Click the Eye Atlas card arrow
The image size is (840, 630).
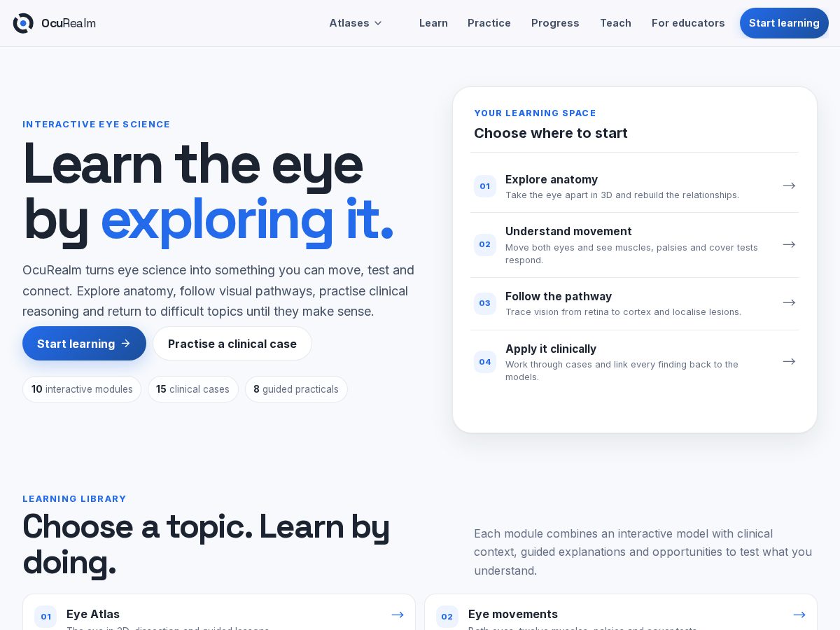pyautogui.click(x=398, y=615)
